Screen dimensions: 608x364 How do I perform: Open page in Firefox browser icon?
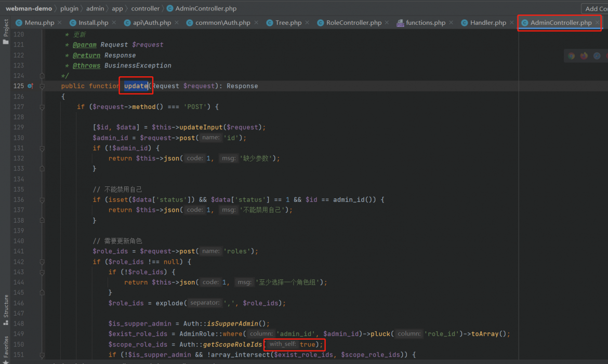tap(584, 56)
